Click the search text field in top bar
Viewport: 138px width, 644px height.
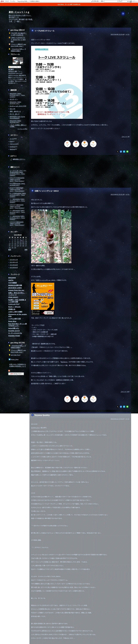click(x=111, y=1)
